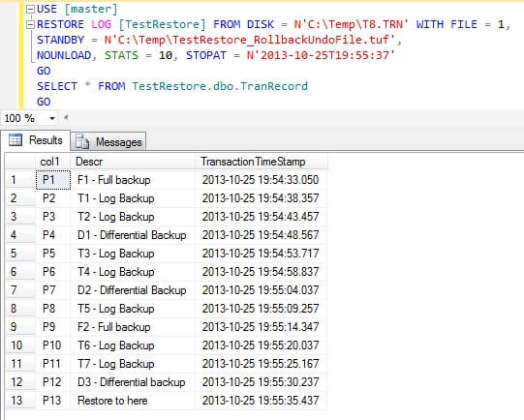The width and height of the screenshot is (524, 420).
Task: Select timestamp 2013-10-25 19:54:33.050
Action: (262, 180)
